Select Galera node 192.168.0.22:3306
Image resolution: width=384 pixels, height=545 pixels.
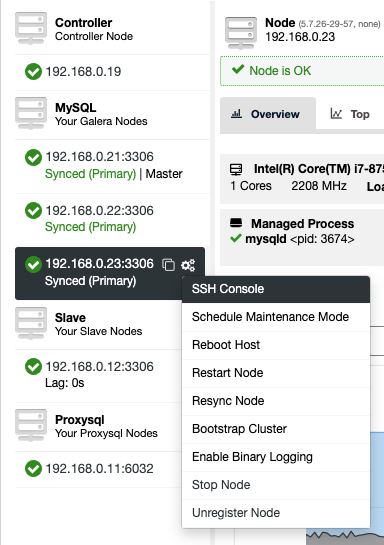(x=100, y=211)
